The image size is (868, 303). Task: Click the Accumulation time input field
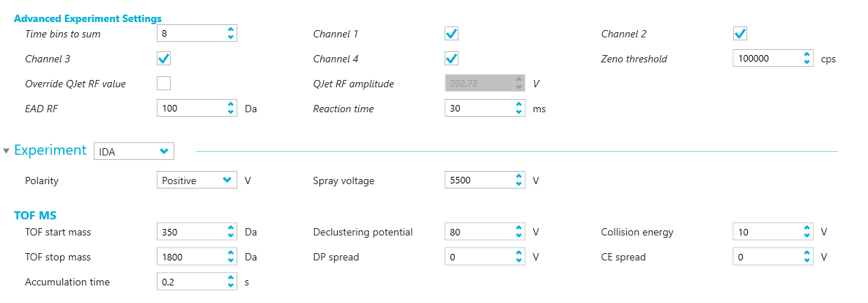pyautogui.click(x=190, y=282)
